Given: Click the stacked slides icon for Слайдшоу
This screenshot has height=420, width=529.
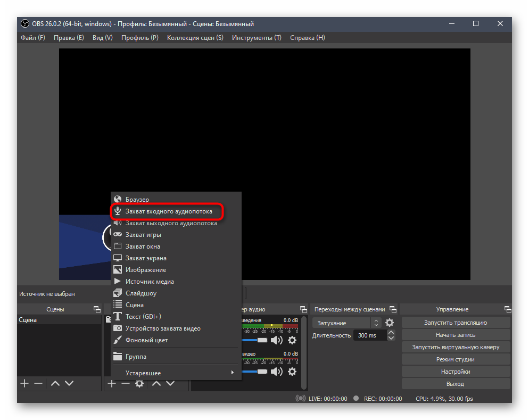Looking at the screenshot, I should (x=118, y=293).
